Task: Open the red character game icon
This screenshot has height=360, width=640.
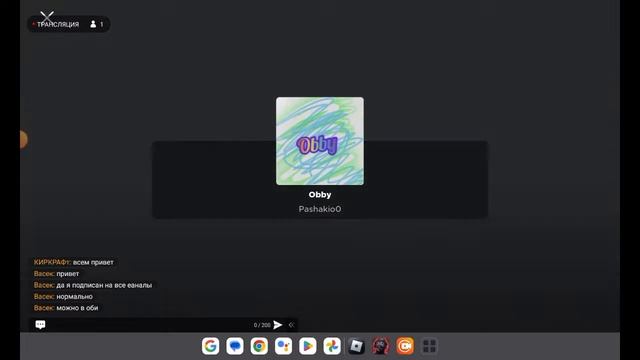Action: point(380,346)
